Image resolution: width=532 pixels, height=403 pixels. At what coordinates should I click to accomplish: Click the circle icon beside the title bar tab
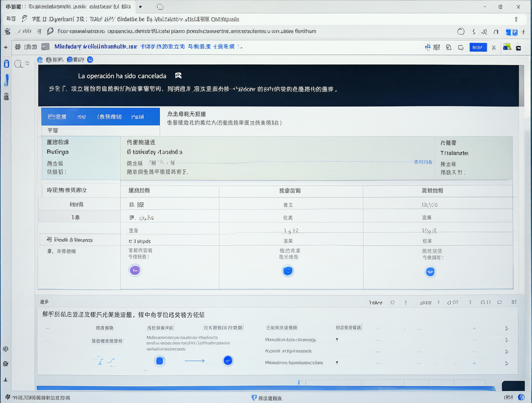click(x=160, y=7)
